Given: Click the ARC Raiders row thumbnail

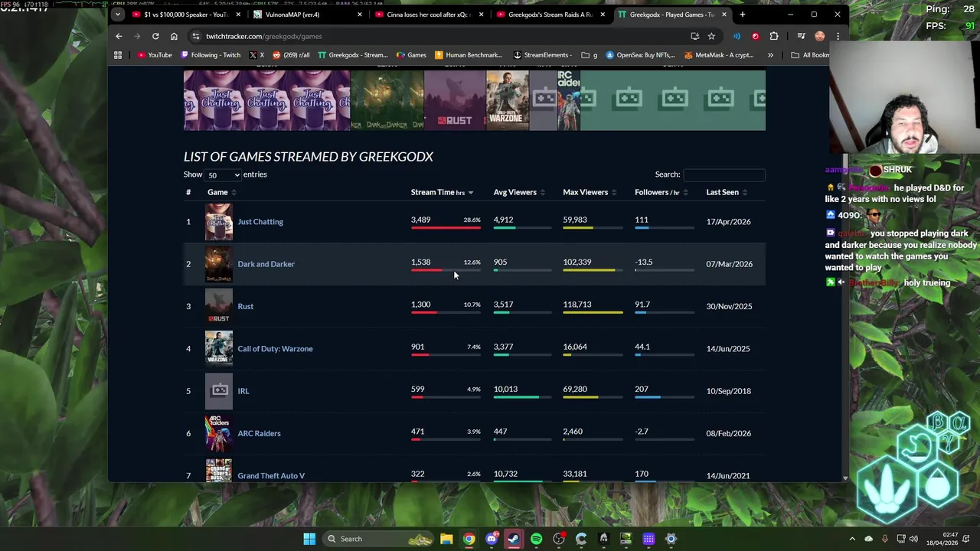Looking at the screenshot, I should point(218,433).
